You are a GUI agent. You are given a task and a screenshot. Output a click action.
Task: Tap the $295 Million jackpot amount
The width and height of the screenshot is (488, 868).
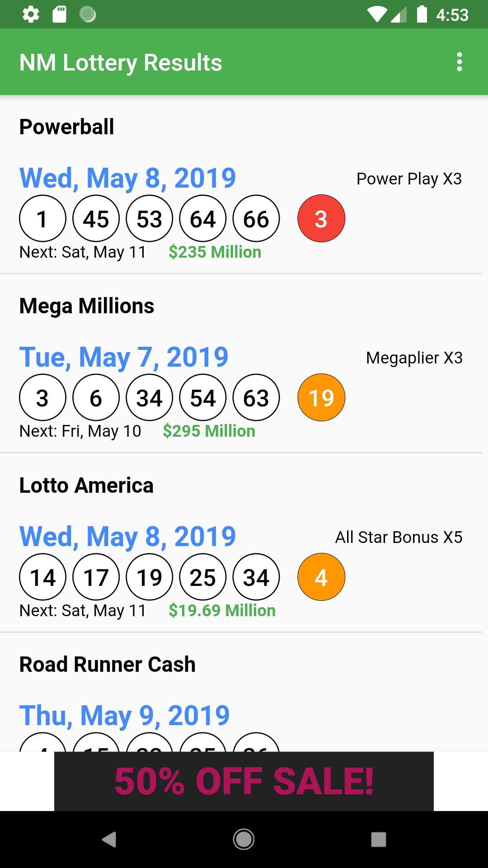pyautogui.click(x=209, y=431)
